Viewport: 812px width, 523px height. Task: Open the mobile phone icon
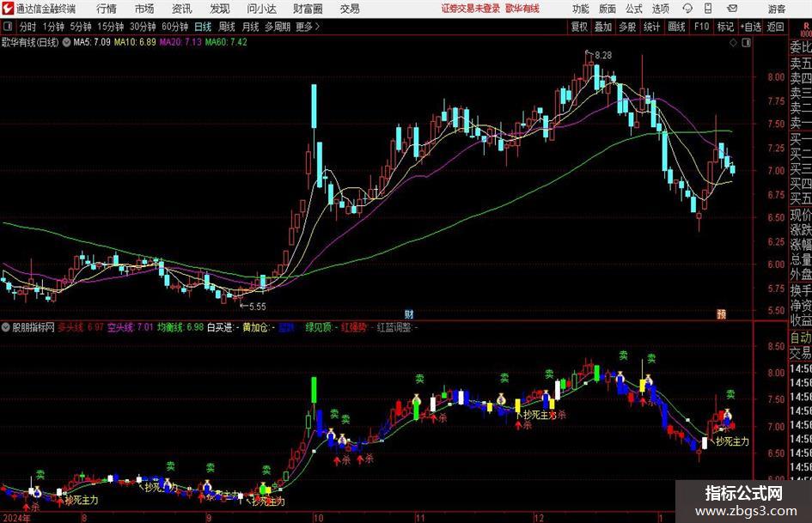(708, 9)
